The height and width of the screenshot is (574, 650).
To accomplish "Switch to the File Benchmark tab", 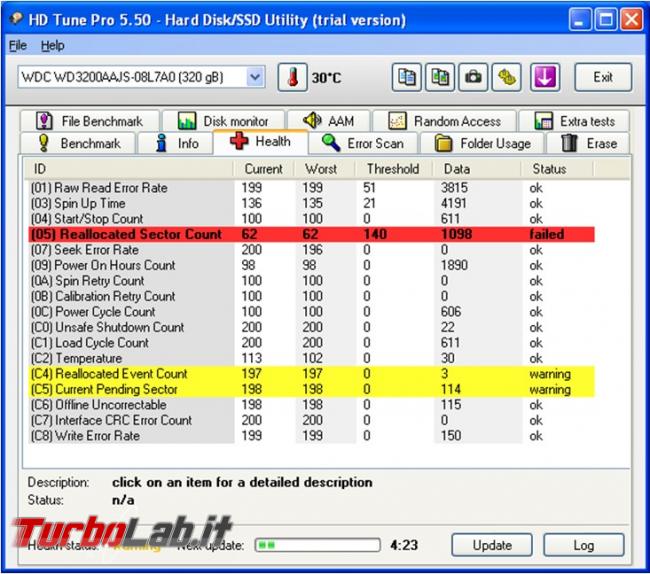I will (x=90, y=121).
